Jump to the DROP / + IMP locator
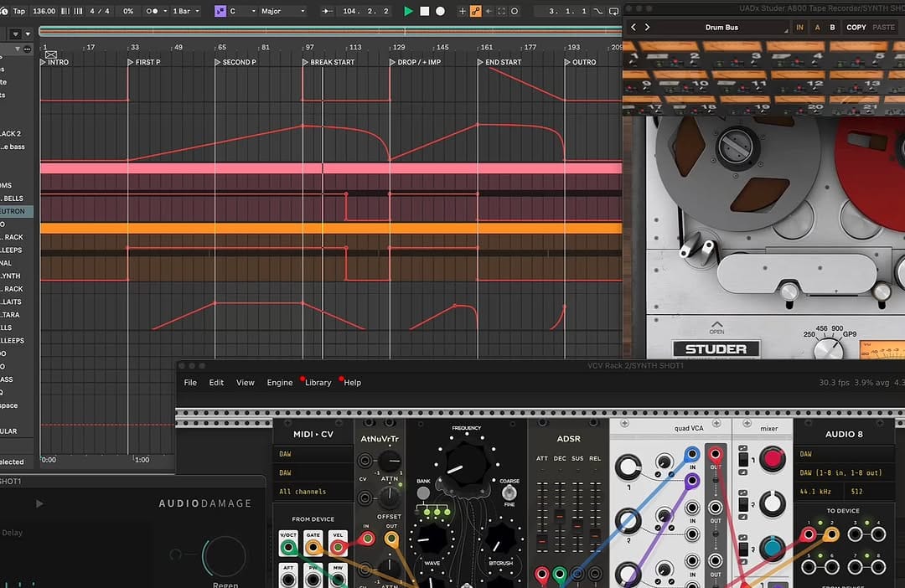The width and height of the screenshot is (905, 588). [x=415, y=62]
